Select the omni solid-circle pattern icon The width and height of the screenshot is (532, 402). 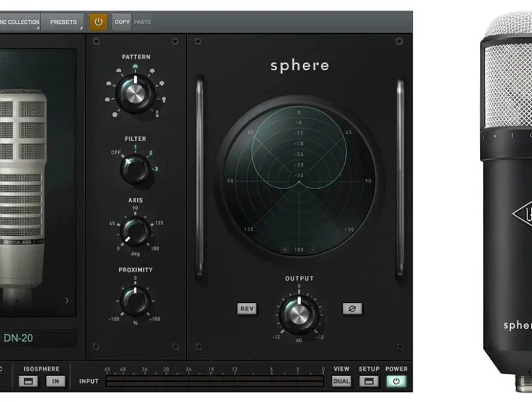pyautogui.click(x=115, y=114)
